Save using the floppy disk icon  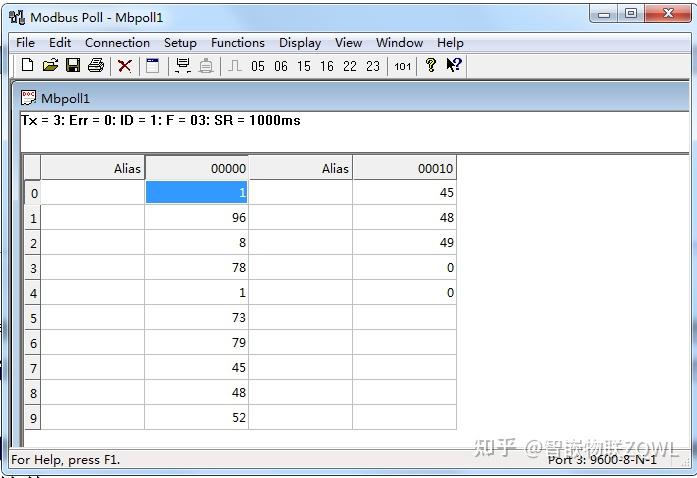(x=73, y=66)
